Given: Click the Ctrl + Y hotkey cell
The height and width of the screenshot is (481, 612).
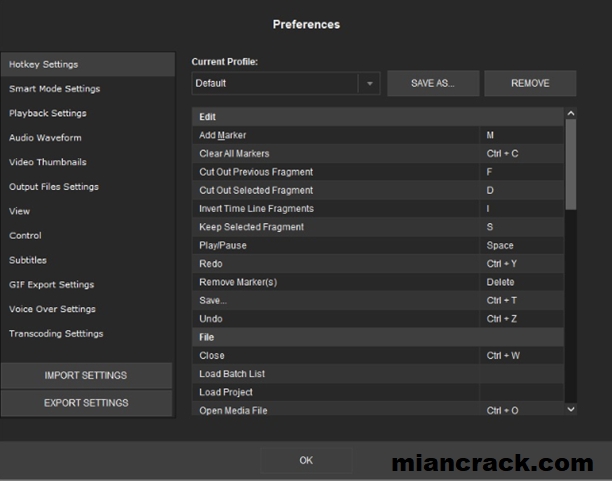Looking at the screenshot, I should (x=521, y=264).
